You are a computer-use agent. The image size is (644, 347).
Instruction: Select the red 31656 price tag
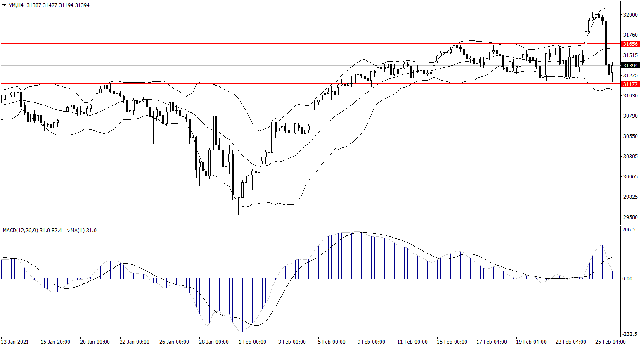coord(630,44)
